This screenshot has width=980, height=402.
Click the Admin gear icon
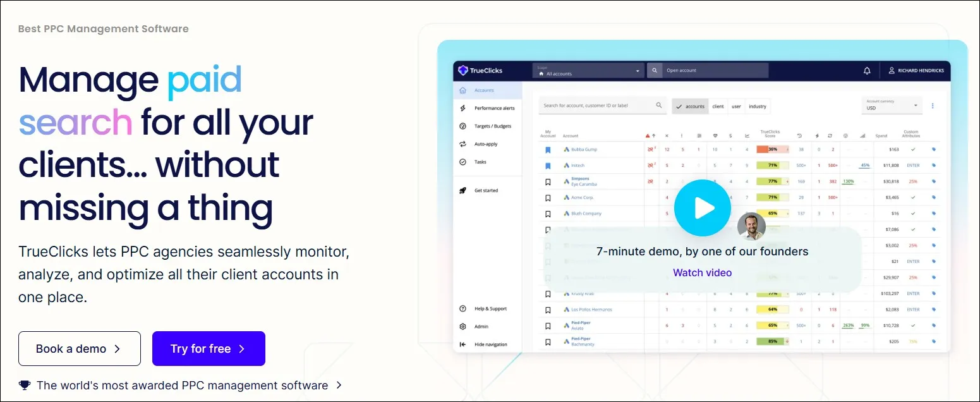click(x=463, y=327)
